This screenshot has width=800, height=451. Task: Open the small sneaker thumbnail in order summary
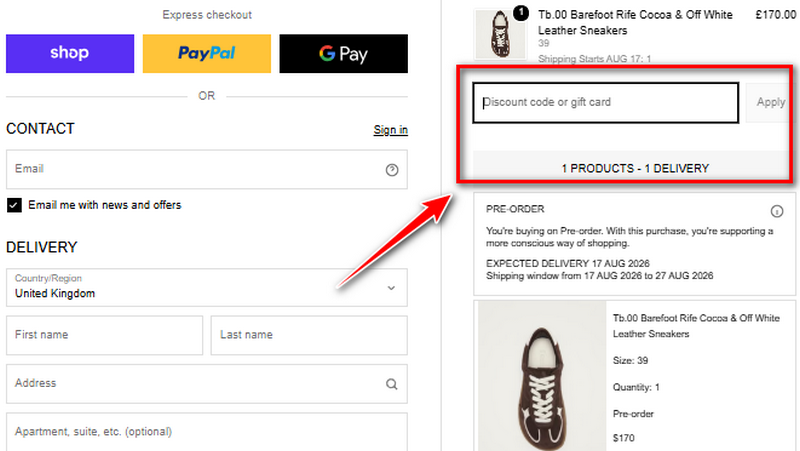coord(501,35)
